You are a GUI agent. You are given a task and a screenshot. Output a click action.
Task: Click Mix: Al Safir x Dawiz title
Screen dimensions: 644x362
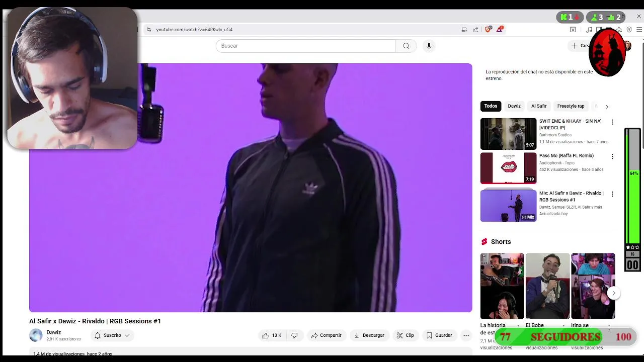(571, 196)
